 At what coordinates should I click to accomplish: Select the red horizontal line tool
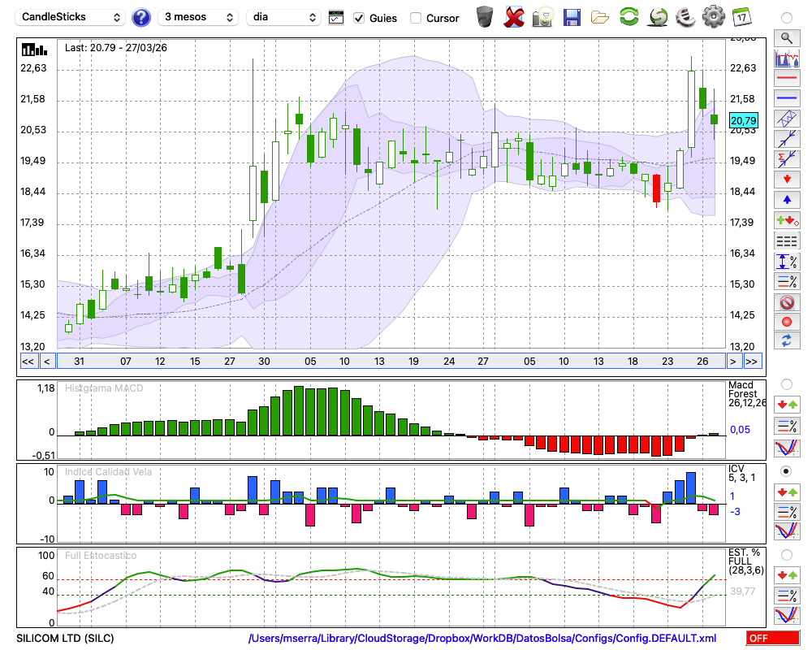786,79
